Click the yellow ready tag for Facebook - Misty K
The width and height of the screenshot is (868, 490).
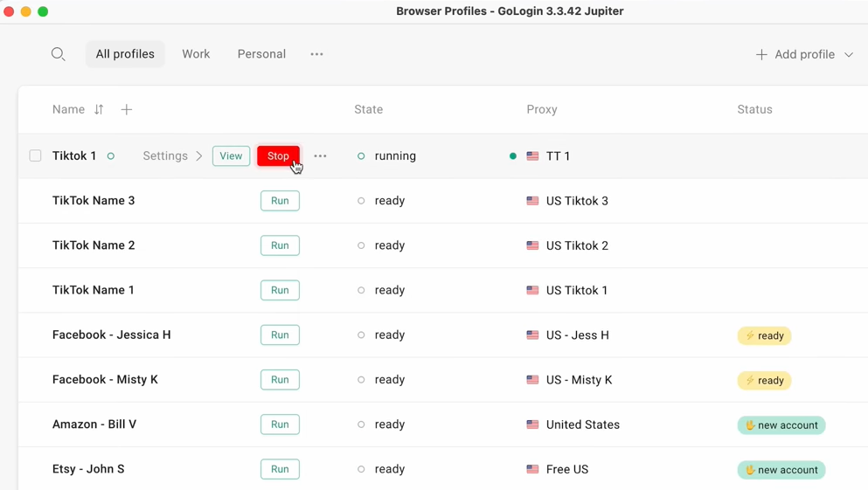765,381
